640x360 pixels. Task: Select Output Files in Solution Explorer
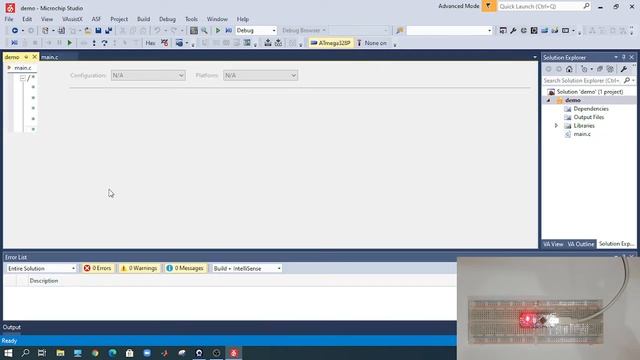589,117
